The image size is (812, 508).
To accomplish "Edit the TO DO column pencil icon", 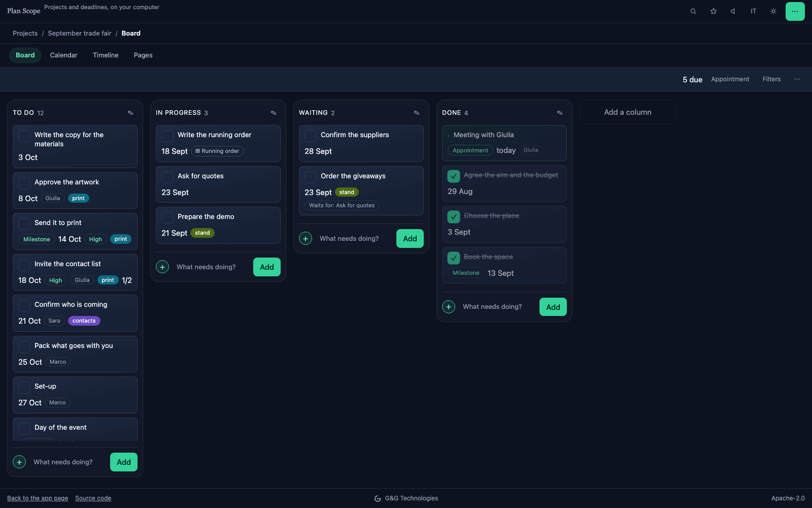I will click(130, 113).
